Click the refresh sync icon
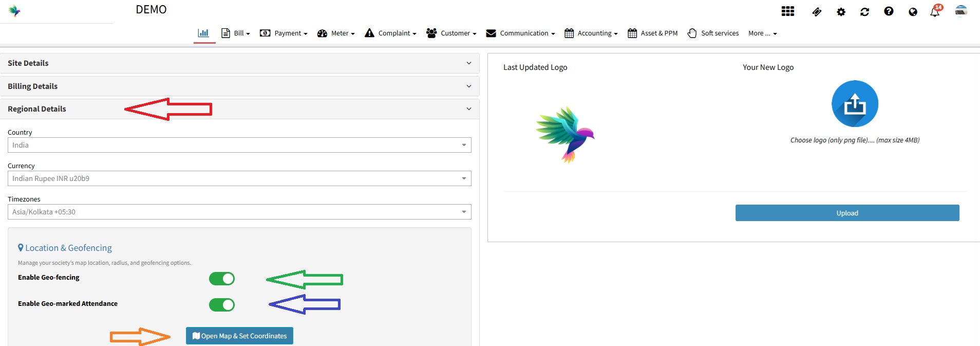The width and height of the screenshot is (980, 346). (864, 12)
